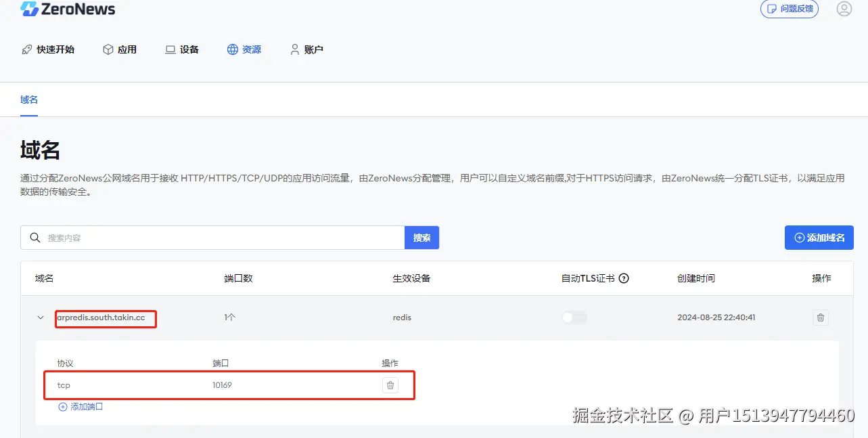The image size is (868, 438).
Task: Click the port value 10169
Action: (222, 385)
